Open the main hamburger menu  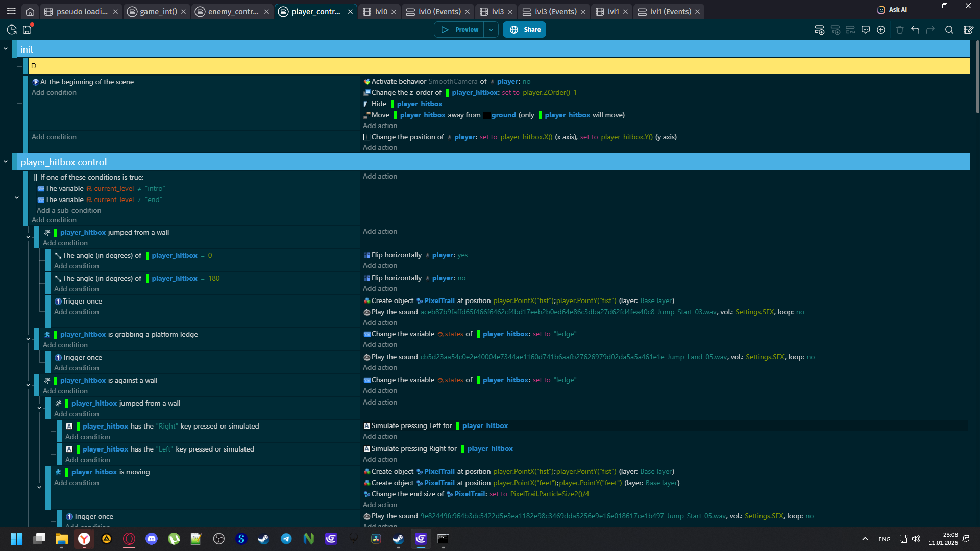(11, 11)
